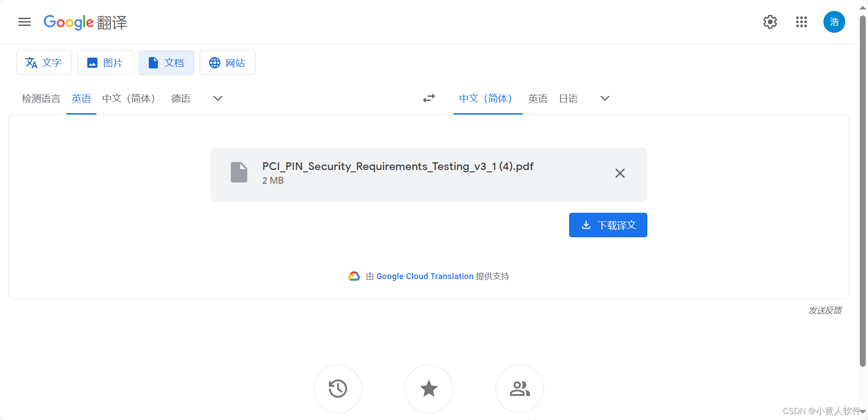This screenshot has height=420, width=868.
Task: Select 检测语言 as source language
Action: coord(41,99)
